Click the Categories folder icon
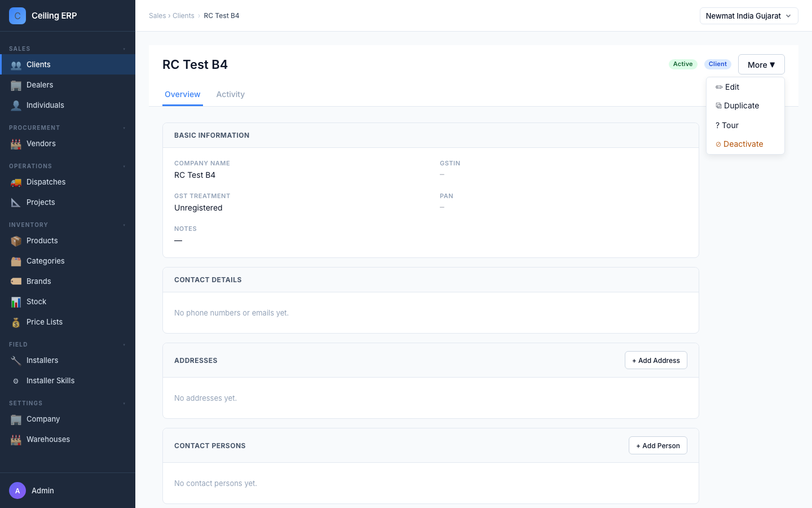812x508 pixels. point(16,261)
